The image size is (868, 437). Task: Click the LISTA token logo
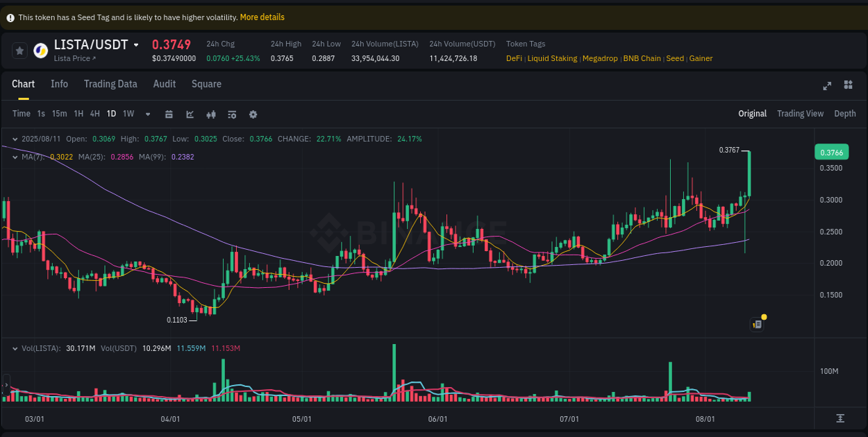40,50
